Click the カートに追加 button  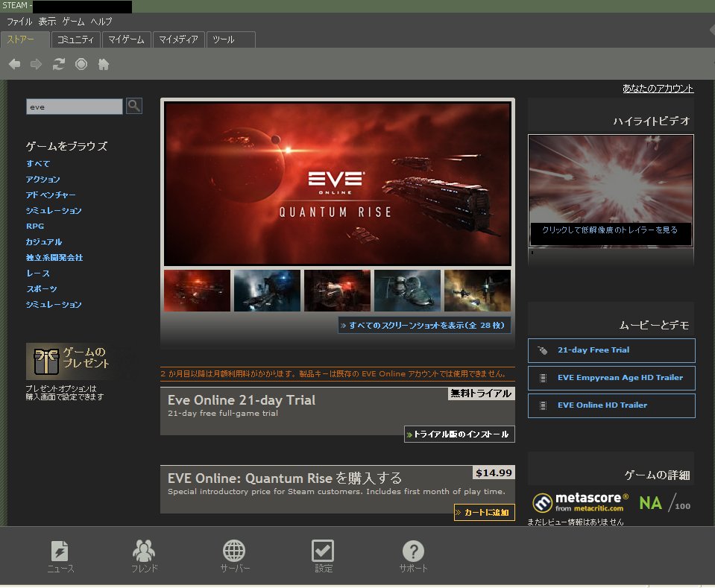484,512
